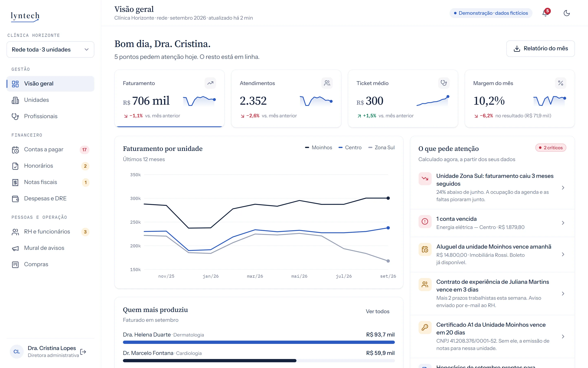588x368 pixels.
Task: Open Notas fiscais in the sidebar
Action: 50,182
